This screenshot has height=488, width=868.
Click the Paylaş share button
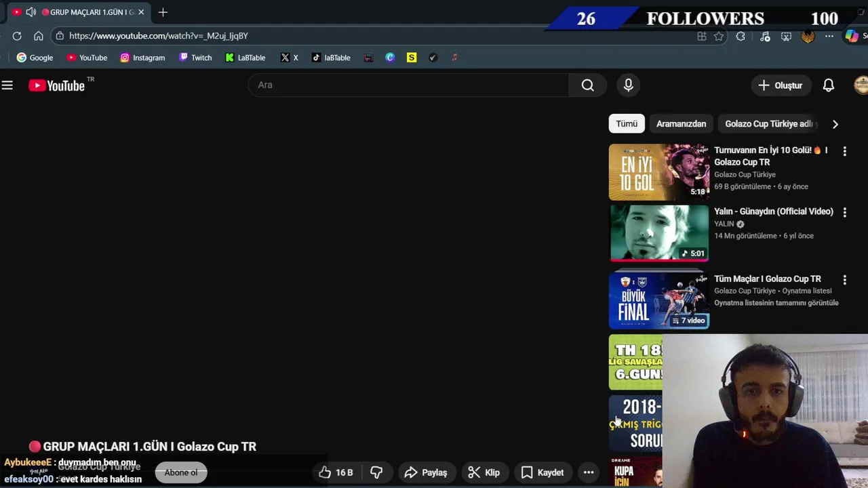tap(426, 472)
